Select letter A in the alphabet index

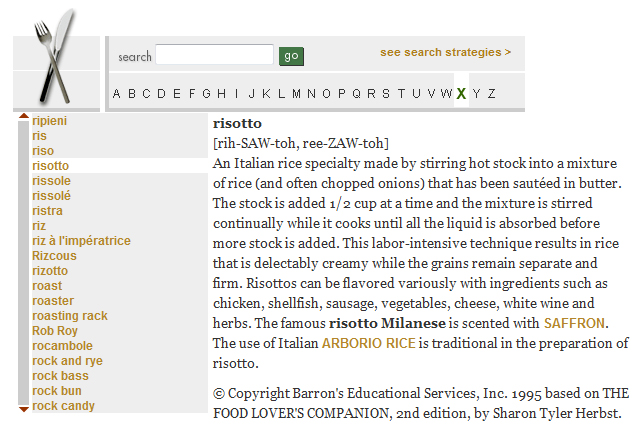(117, 94)
